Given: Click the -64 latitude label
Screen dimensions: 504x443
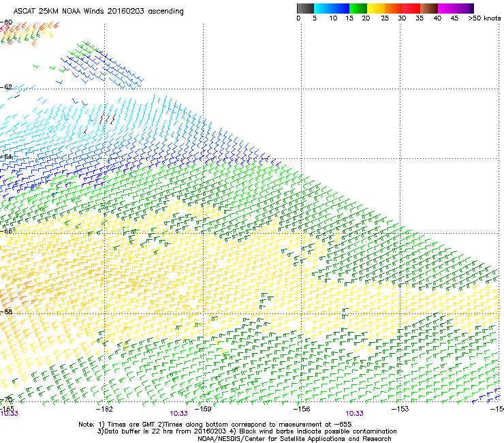Looking at the screenshot, I should pos(6,157).
